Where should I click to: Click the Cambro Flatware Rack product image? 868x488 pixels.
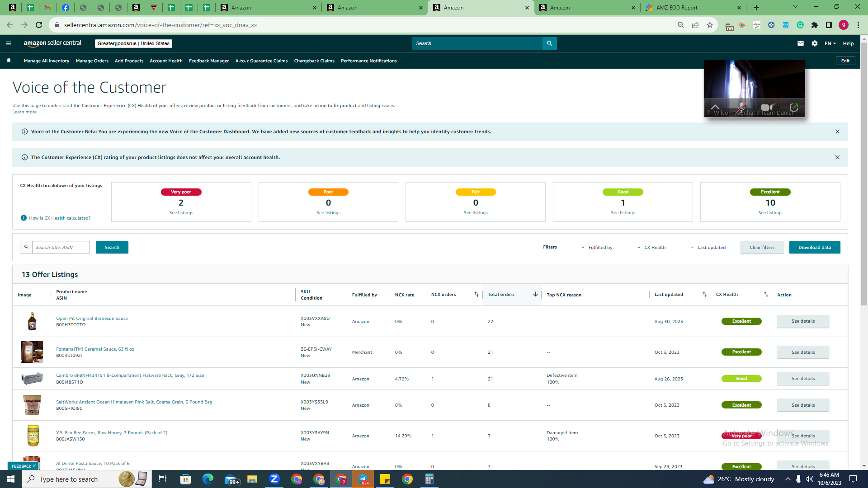pyautogui.click(x=32, y=379)
